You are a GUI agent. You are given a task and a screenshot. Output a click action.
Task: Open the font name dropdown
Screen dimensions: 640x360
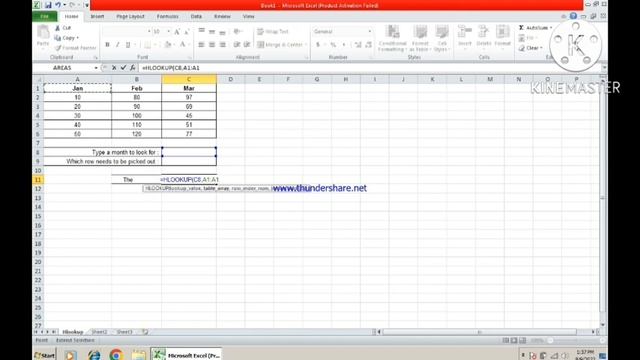[x=149, y=31]
